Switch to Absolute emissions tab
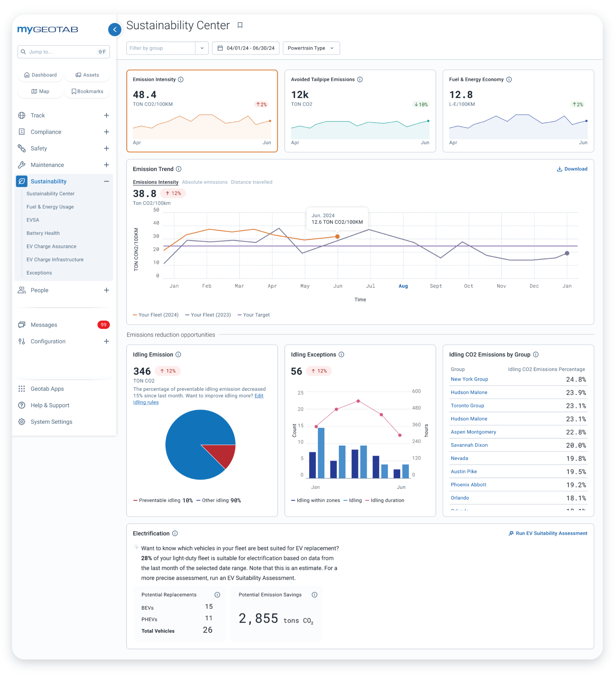Screen dimensions: 616x676 click(x=204, y=182)
